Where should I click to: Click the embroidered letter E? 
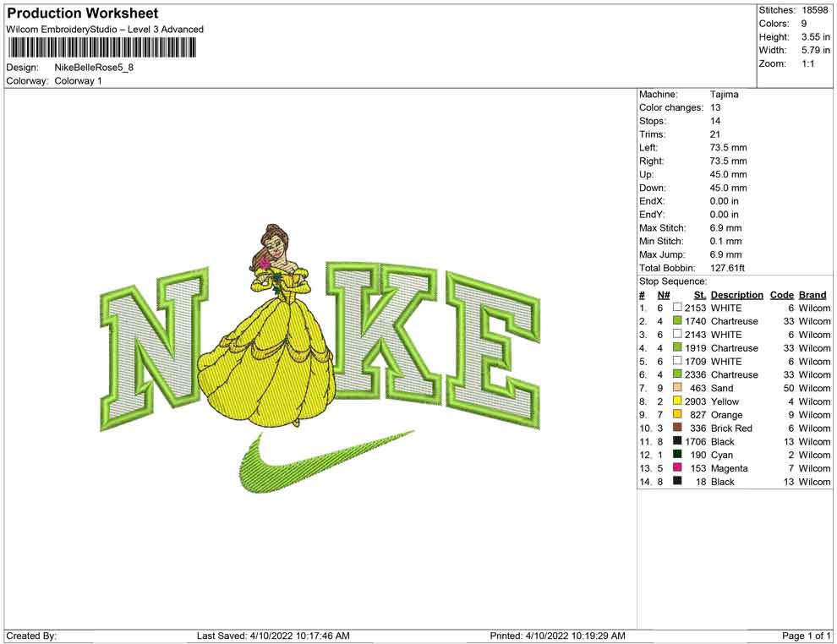click(x=494, y=350)
